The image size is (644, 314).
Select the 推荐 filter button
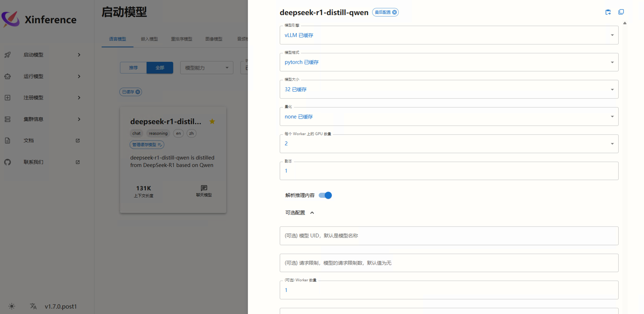[133, 68]
